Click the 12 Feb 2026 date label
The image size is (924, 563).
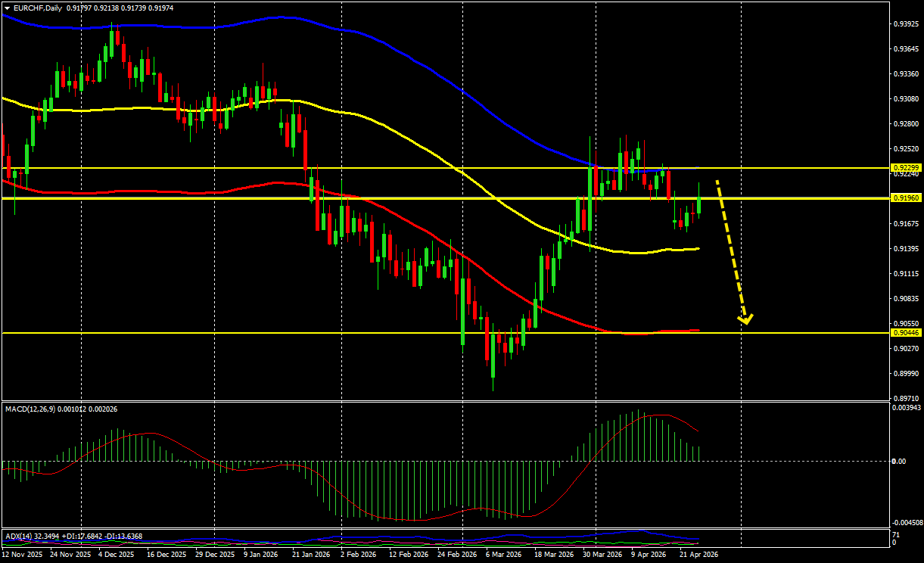pos(408,554)
